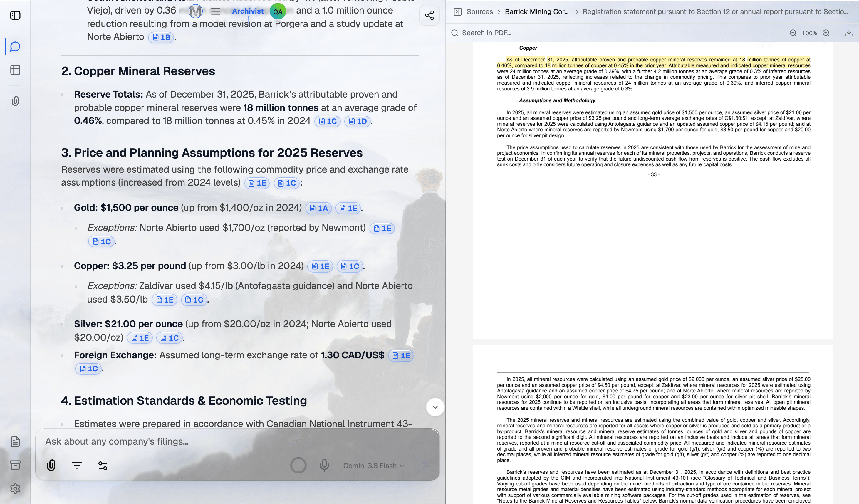Zoom out the PDF viewer

(793, 33)
